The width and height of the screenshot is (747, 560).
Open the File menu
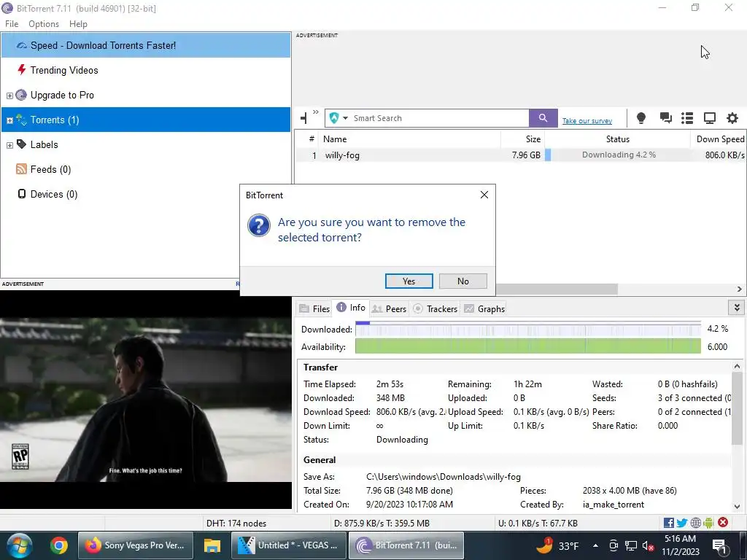[x=12, y=24]
